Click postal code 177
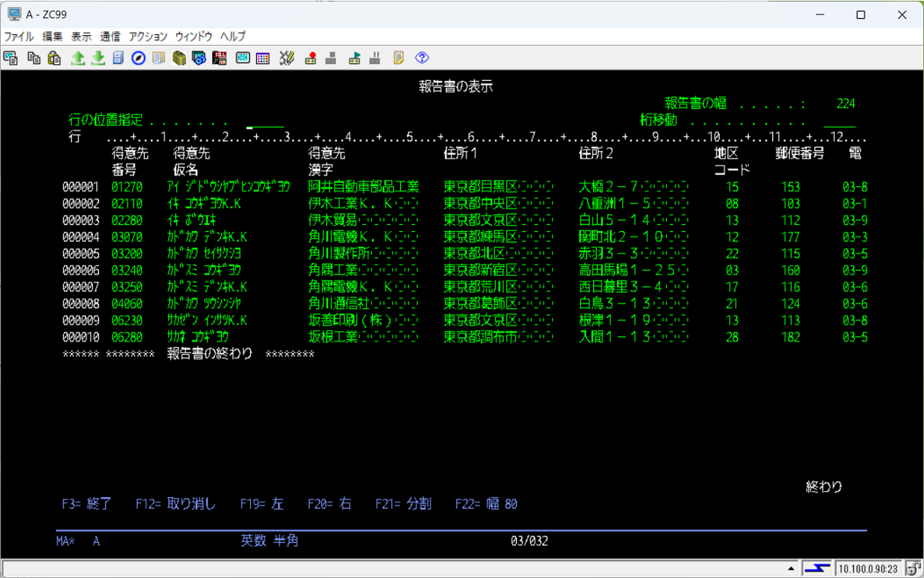Image resolution: width=924 pixels, height=578 pixels. (x=791, y=237)
